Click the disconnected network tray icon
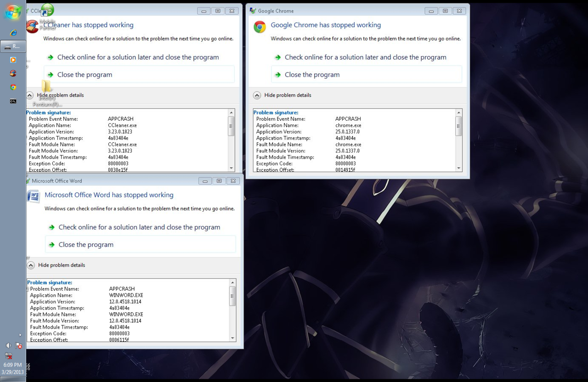Screen dimensions: 588x382 pyautogui.click(x=8, y=355)
